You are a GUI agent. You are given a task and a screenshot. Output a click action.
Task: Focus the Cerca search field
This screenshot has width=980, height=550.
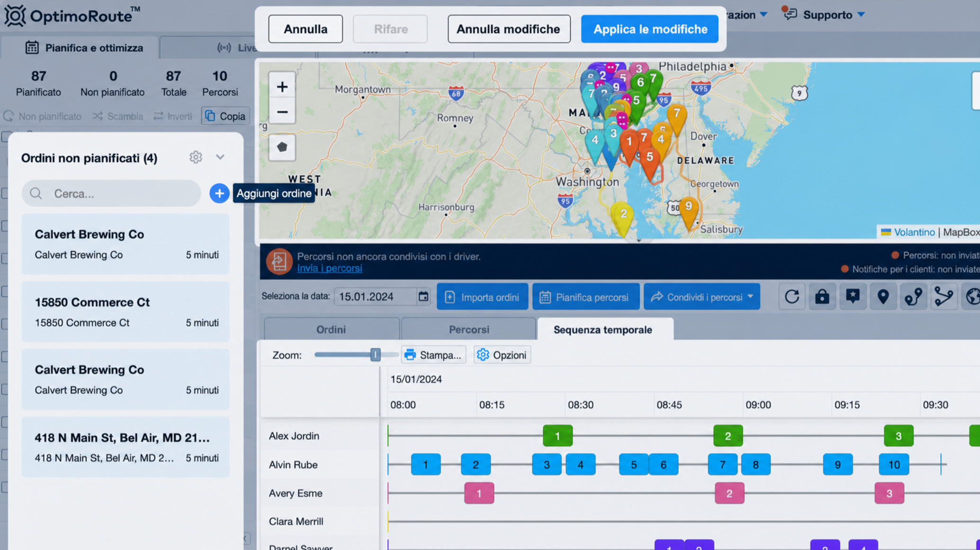(111, 193)
